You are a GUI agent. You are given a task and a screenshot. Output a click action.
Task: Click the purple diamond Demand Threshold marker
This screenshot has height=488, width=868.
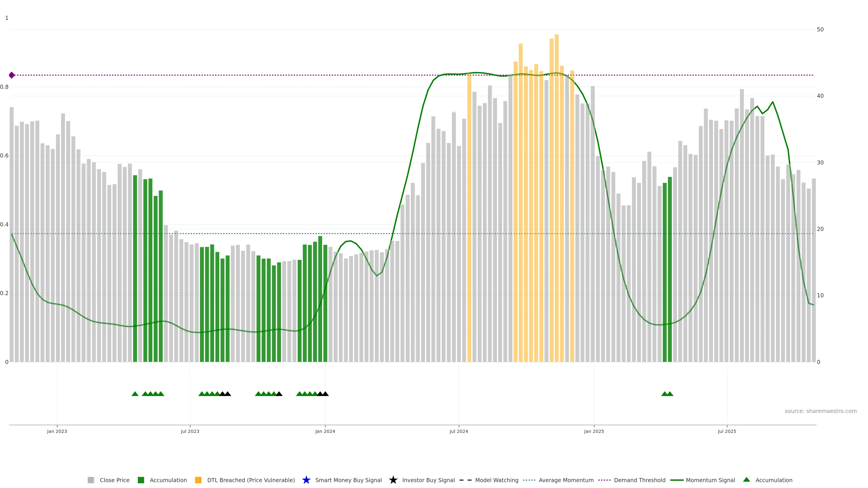12,75
